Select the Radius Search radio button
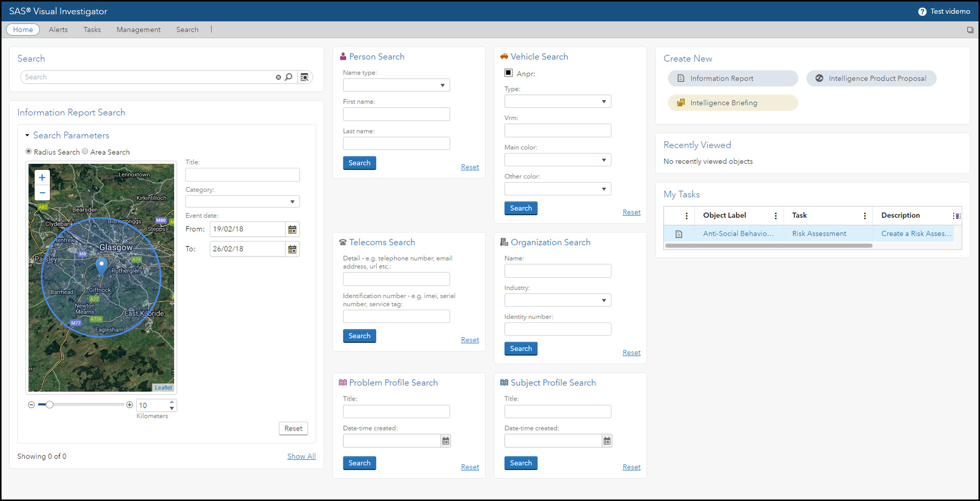Screen dimensions: 980x501 [x=29, y=152]
